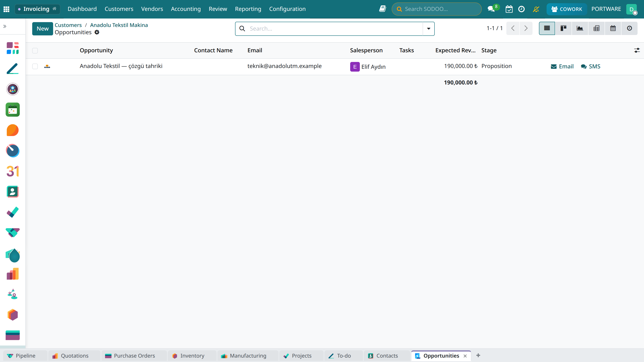Image resolution: width=644 pixels, height=362 pixels.
Task: Open the Review menu
Action: pos(218,9)
